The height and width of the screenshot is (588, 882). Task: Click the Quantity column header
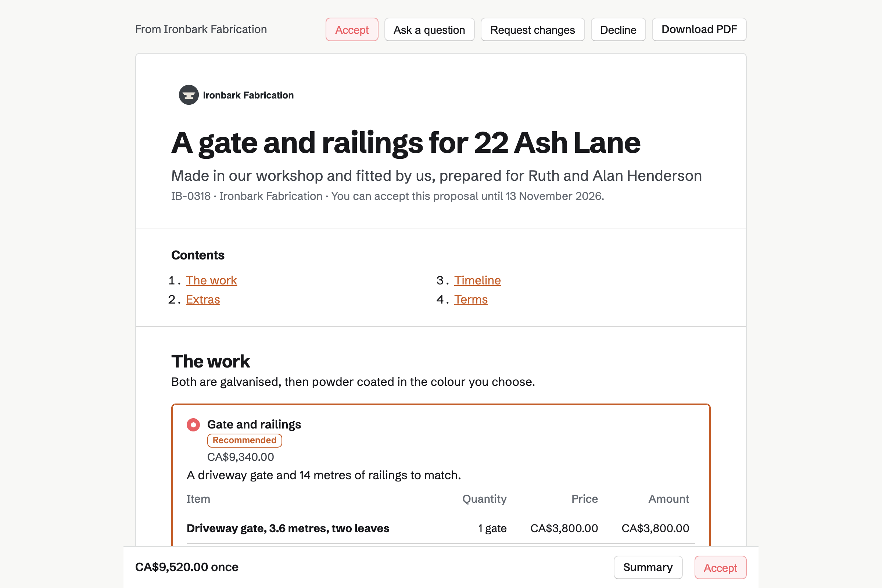pos(484,499)
